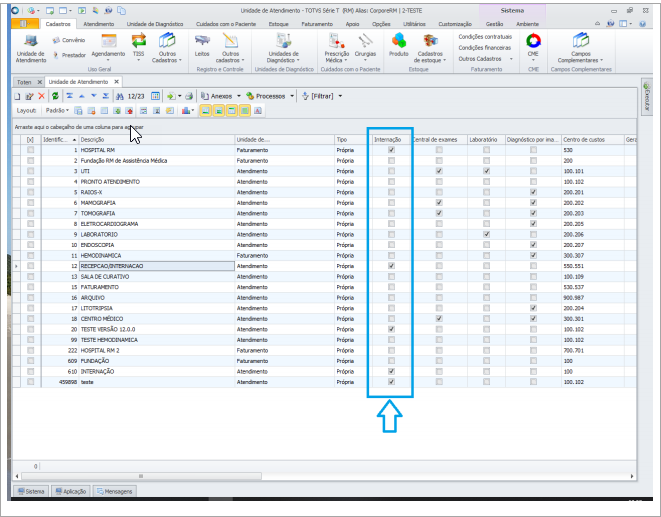Switch to the Toten document tab
Viewport: 661px width, 517px height.
click(24, 82)
